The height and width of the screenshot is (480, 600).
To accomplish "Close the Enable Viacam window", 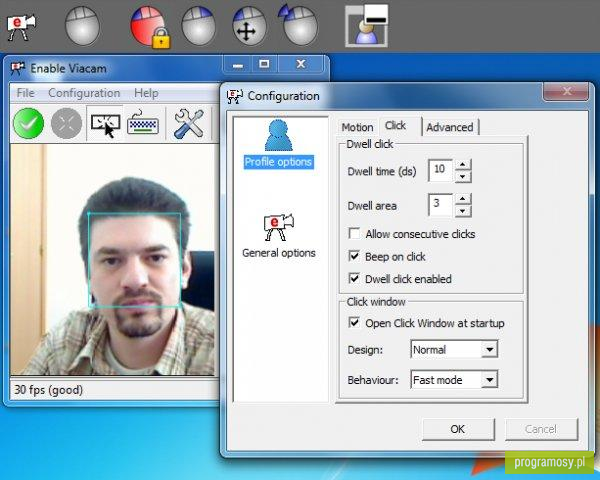I will point(301,64).
